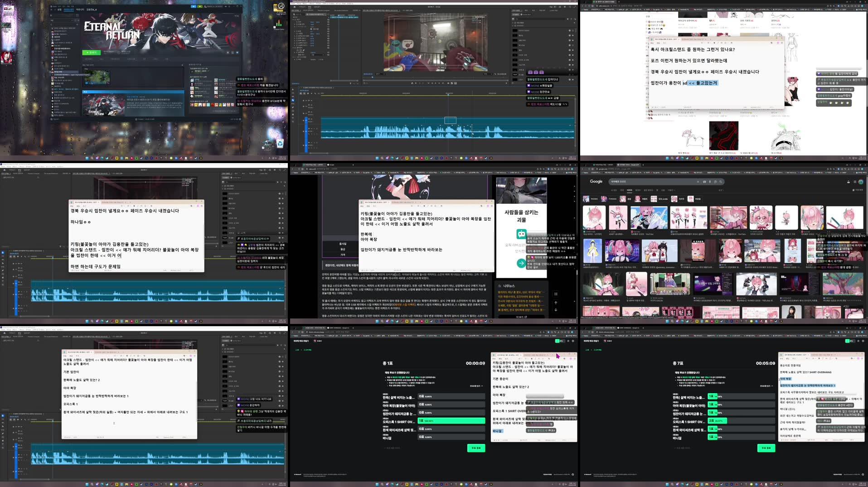868x487 pixels.
Task: Open the 편집 menu in Premiere Pro's menu bar
Action: [299, 4]
